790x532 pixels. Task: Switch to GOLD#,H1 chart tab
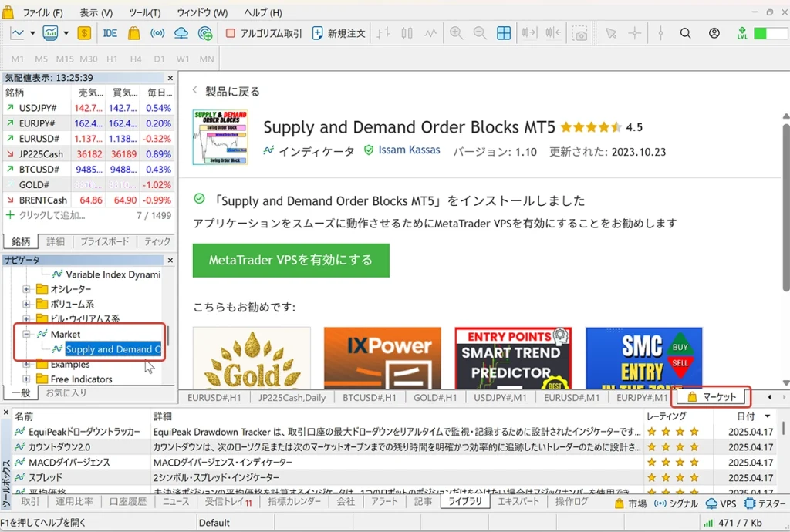coord(435,398)
